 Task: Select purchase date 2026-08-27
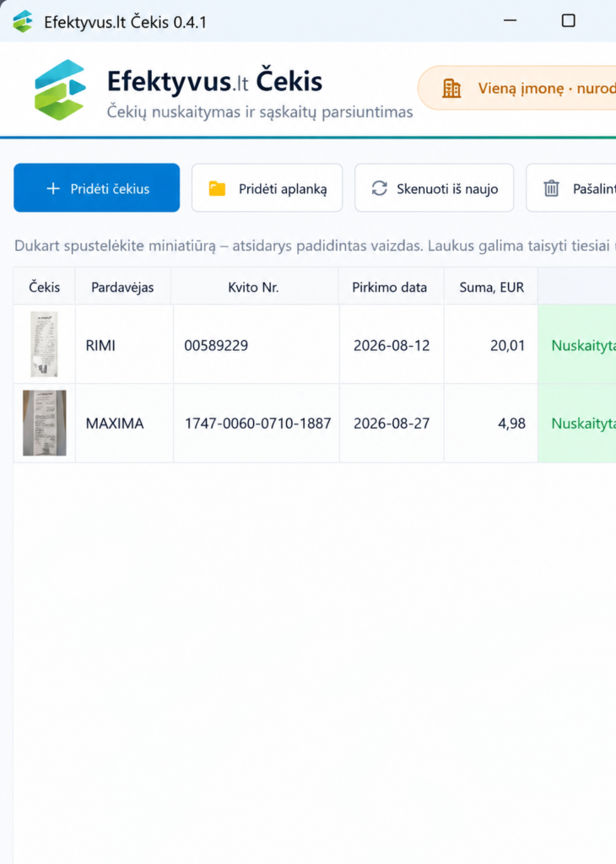click(392, 424)
